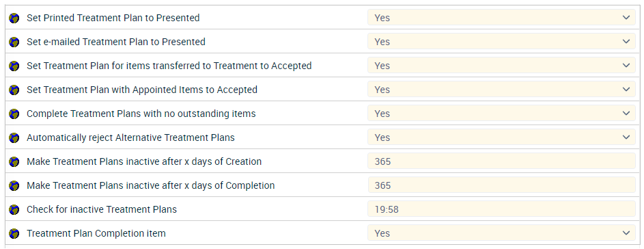Open dropdown for Appointed Items to Accepted
Screen dimensions: 644x249
click(501, 90)
